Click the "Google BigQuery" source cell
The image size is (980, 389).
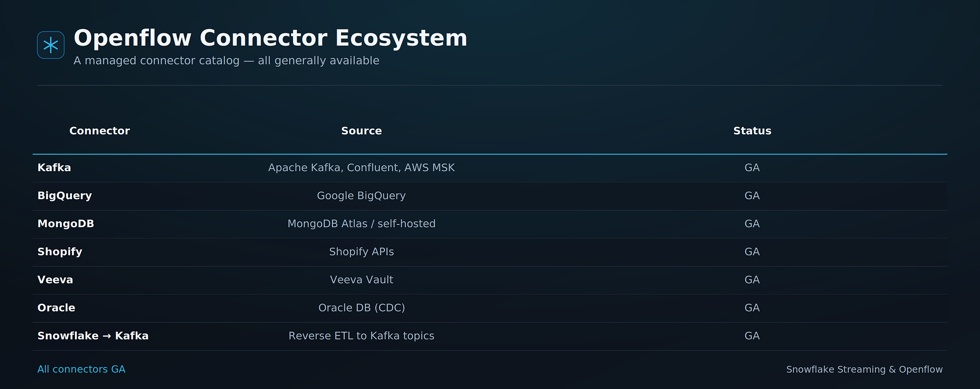click(x=362, y=196)
